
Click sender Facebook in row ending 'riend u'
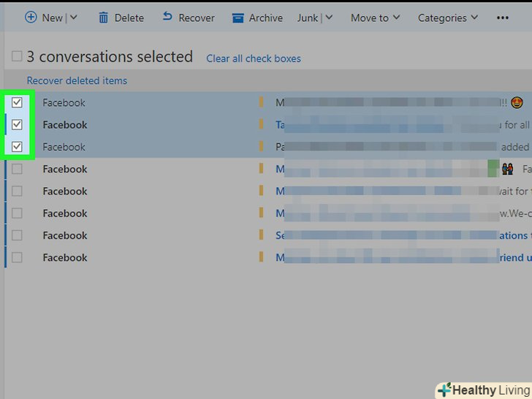[65, 257]
